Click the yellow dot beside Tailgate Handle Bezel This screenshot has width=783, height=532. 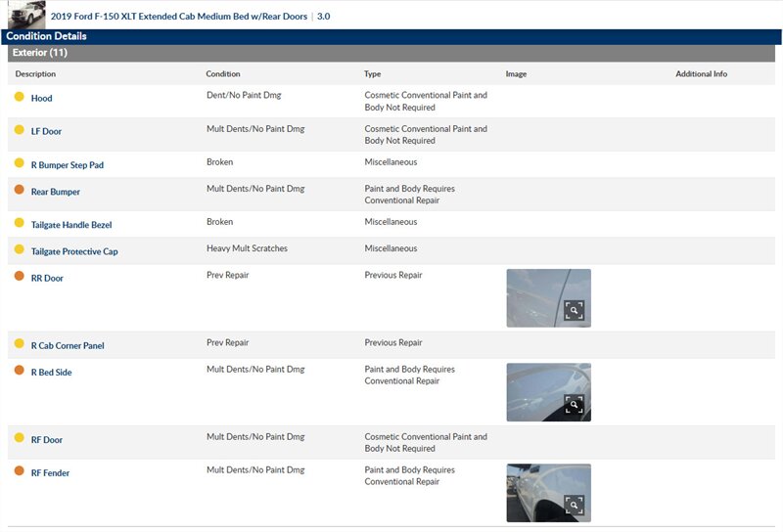(x=19, y=224)
